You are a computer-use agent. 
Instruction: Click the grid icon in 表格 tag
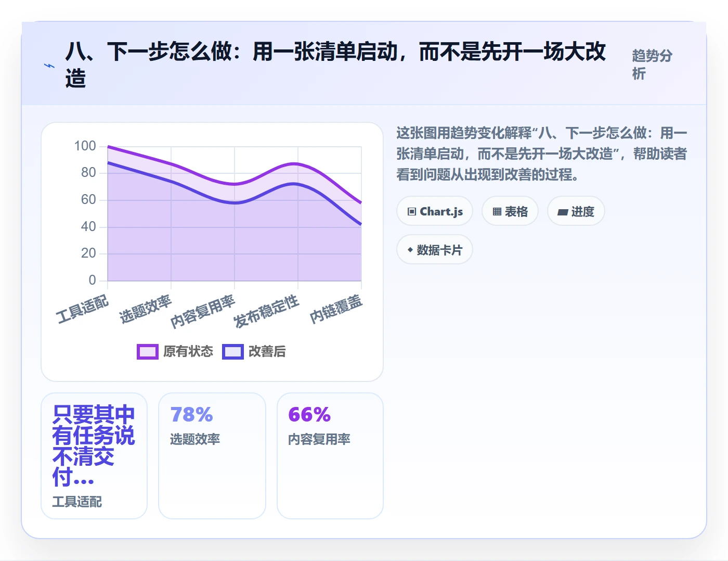pyautogui.click(x=497, y=211)
